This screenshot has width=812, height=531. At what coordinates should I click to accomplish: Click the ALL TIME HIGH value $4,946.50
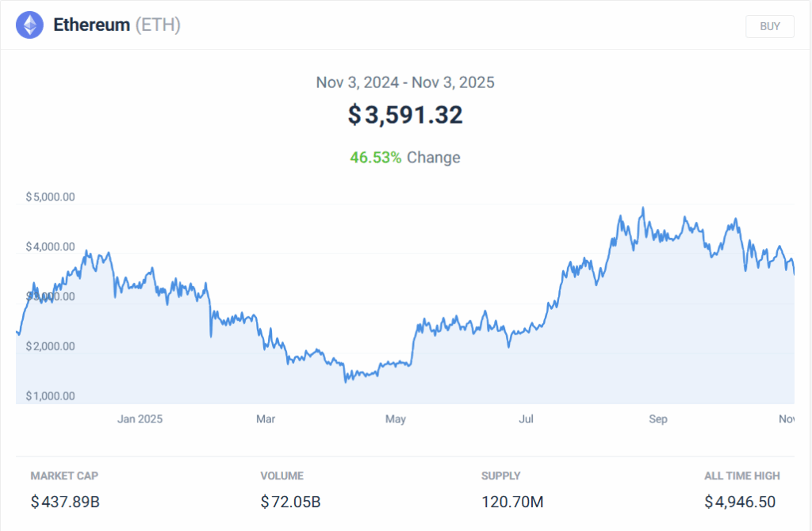tap(740, 502)
